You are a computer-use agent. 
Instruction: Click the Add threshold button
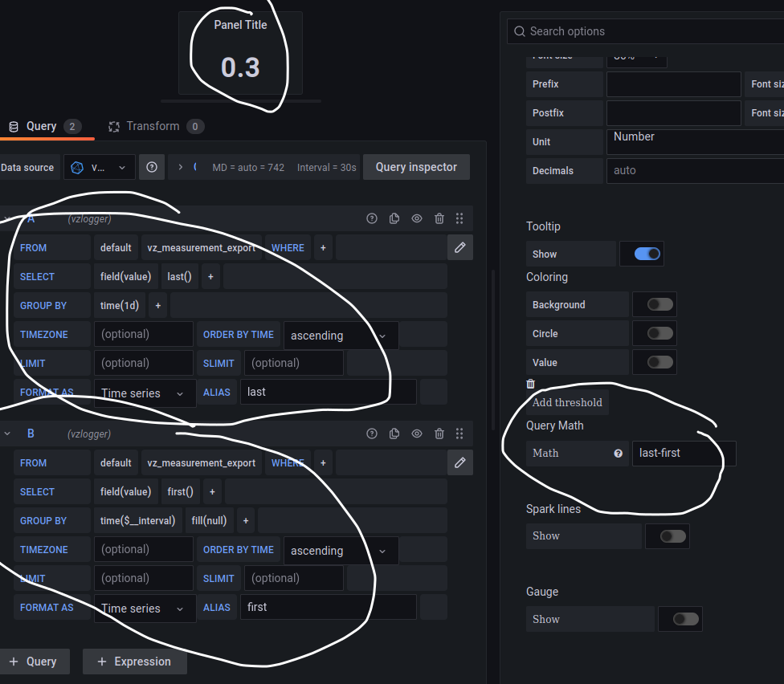[x=567, y=402]
